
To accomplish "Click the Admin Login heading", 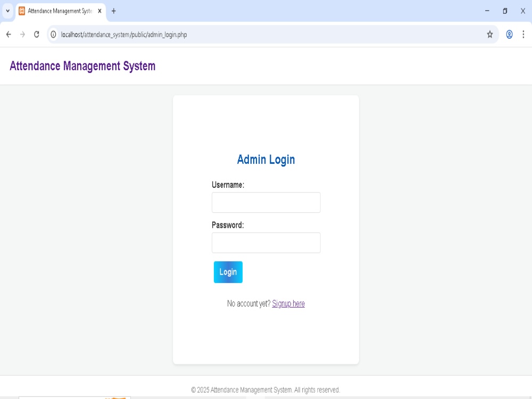I will click(266, 160).
